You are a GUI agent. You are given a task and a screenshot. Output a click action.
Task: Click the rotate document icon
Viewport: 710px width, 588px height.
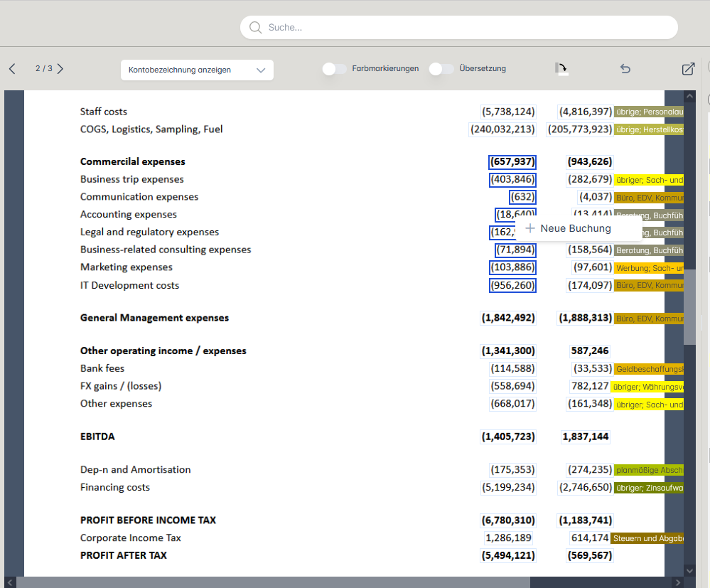561,69
